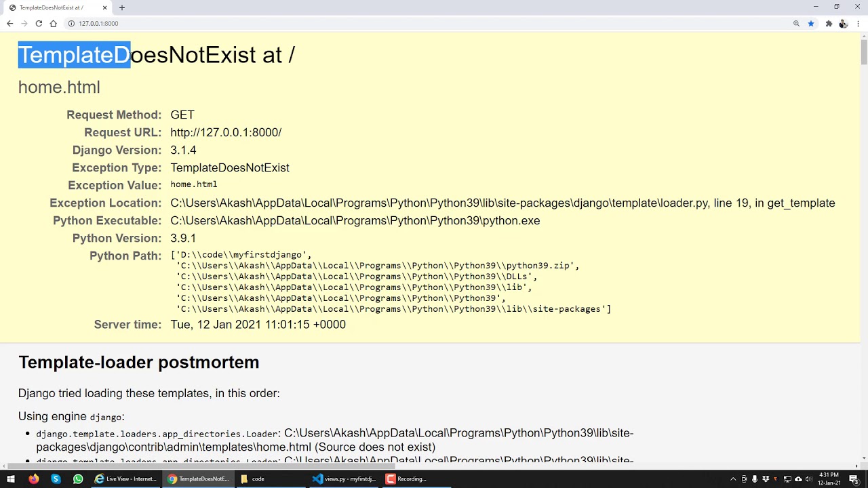
Task: Click the microphone tray icon
Action: [755, 479]
